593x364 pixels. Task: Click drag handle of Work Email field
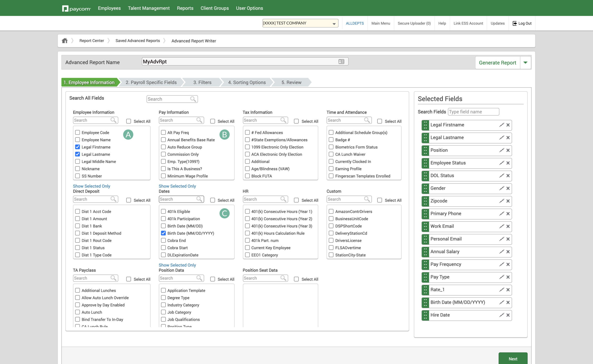pos(426,226)
